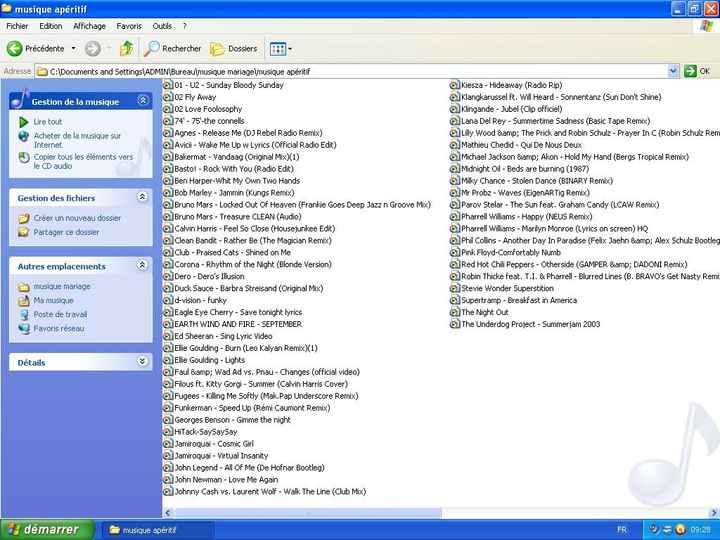Open the address bar dropdown arrow

point(673,71)
